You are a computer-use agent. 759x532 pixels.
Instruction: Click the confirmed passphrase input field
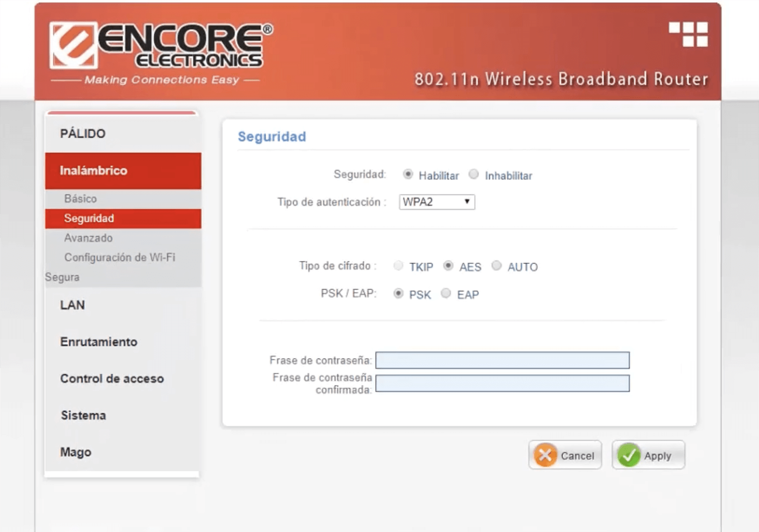[502, 384]
